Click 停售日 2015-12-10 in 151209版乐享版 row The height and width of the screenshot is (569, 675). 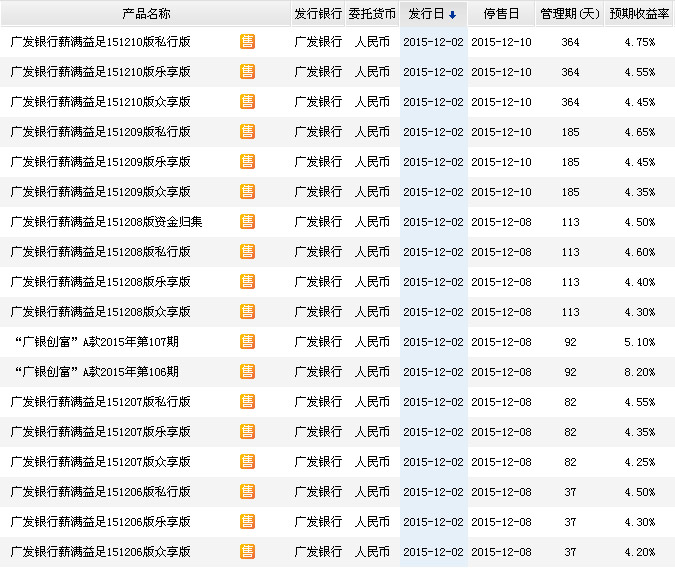502,162
